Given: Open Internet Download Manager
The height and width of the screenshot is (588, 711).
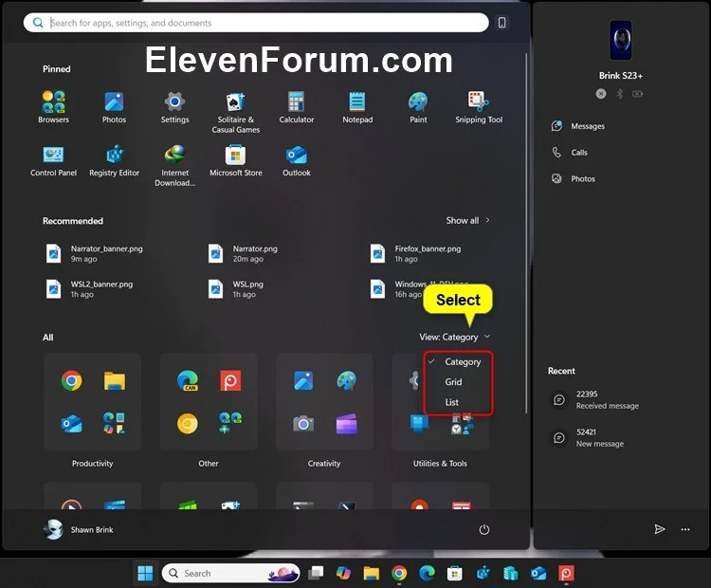Looking at the screenshot, I should pyautogui.click(x=174, y=165).
